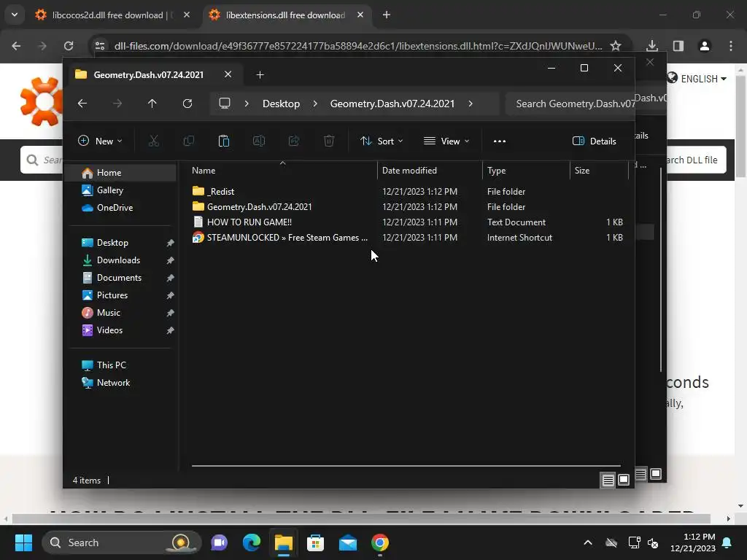
Task: Open Microsoft Edge from taskbar
Action: 252,542
